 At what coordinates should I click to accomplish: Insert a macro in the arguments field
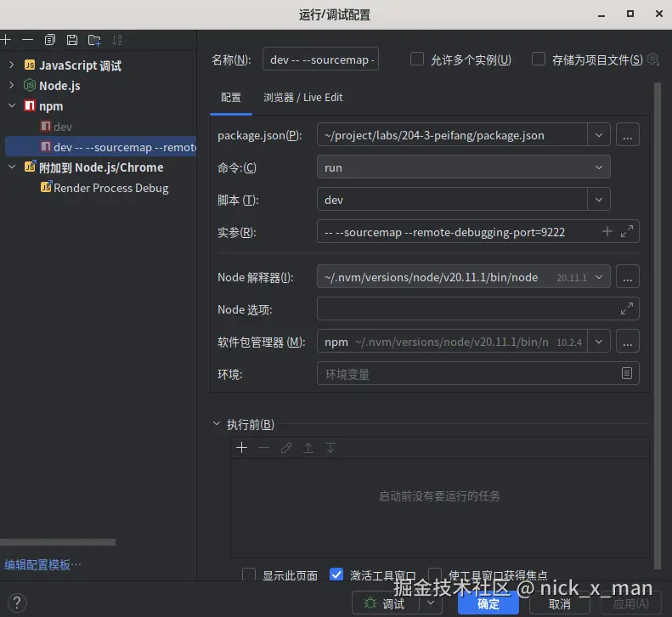pyautogui.click(x=607, y=231)
